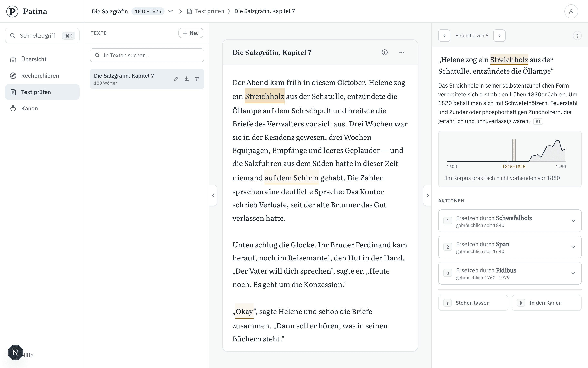Click the Kanon anchor icon
588x368 pixels.
click(x=13, y=108)
